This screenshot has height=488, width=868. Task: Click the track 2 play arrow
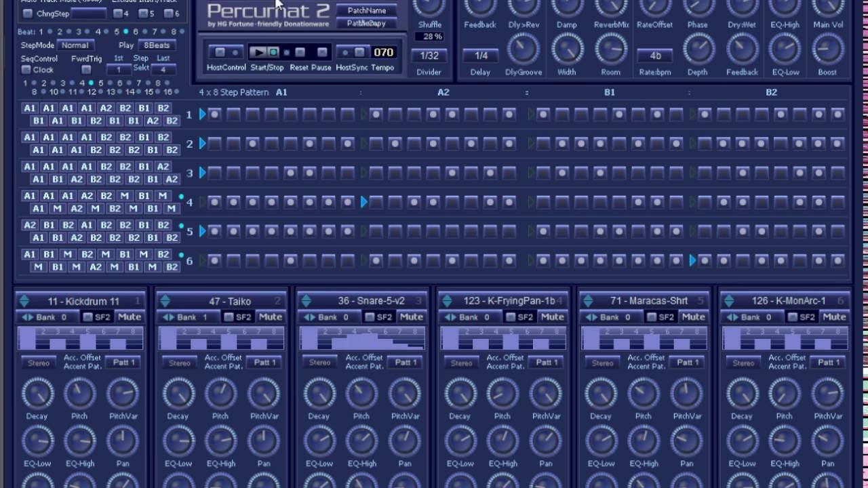(202, 144)
